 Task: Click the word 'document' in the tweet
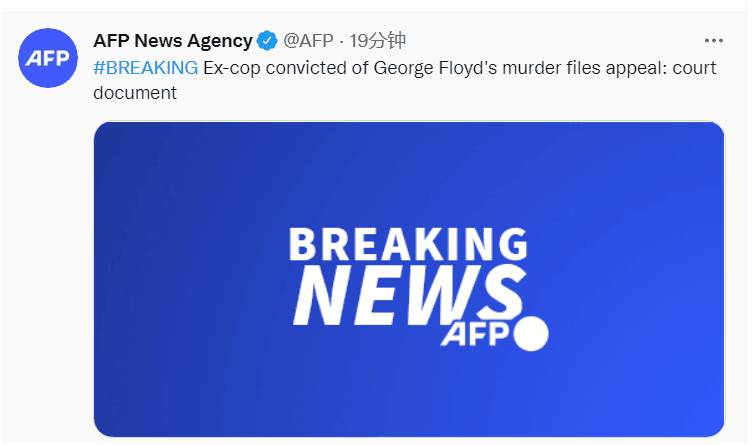click(135, 93)
